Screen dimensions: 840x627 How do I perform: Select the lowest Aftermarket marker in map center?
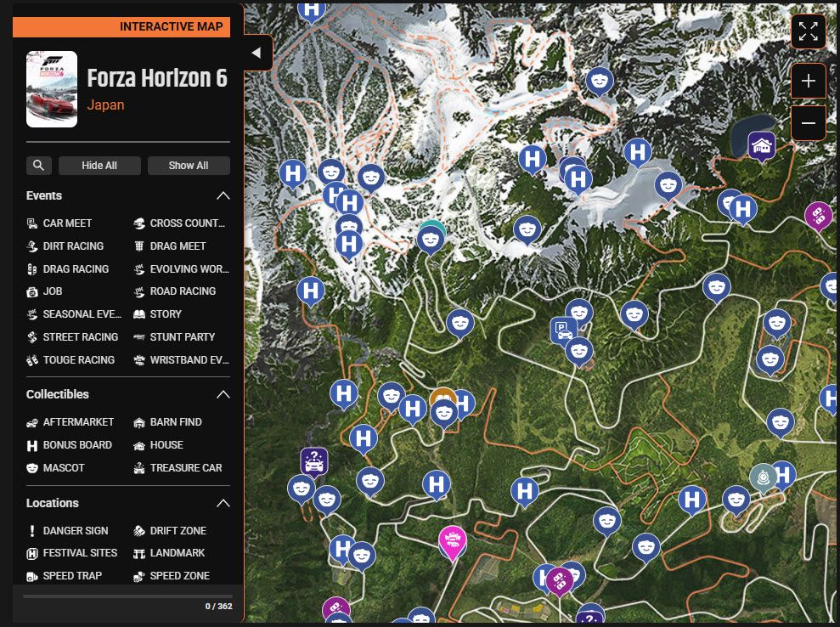[x=559, y=581]
